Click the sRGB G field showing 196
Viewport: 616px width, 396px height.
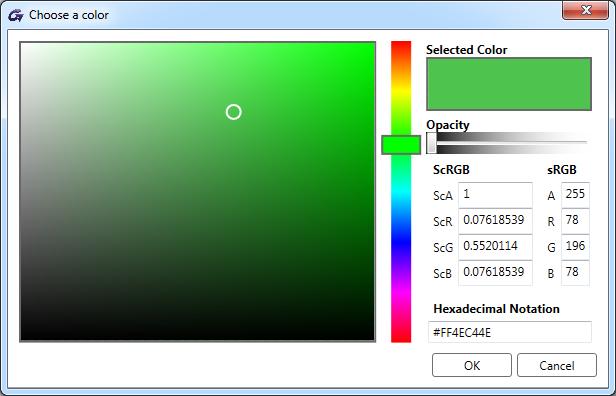tap(575, 247)
